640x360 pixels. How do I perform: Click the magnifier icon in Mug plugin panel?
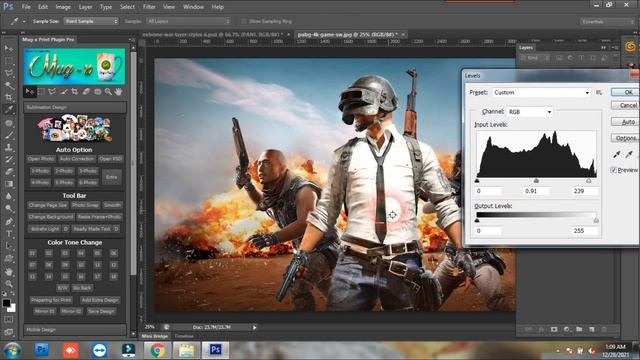108,92
